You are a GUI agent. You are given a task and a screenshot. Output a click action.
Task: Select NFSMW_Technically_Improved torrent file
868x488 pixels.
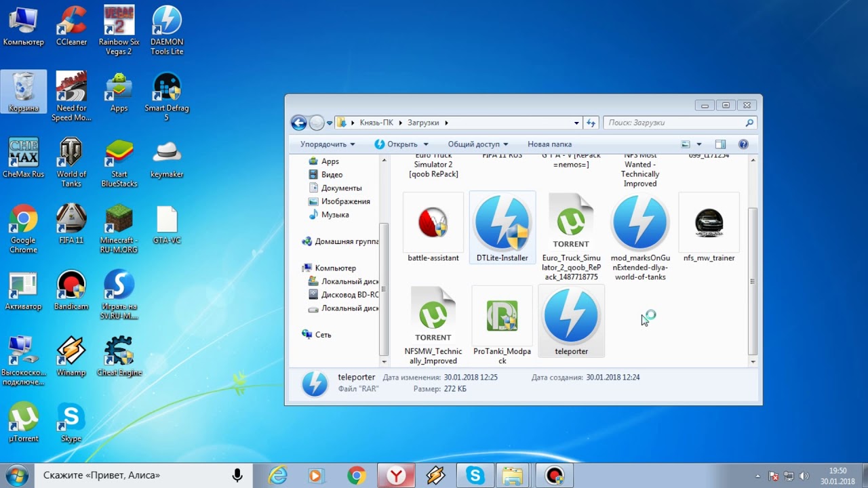click(433, 326)
